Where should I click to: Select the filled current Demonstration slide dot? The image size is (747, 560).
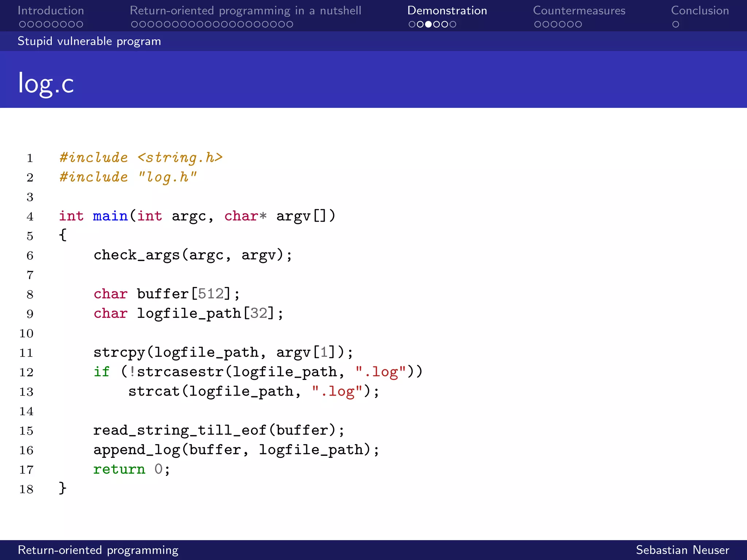point(429,24)
